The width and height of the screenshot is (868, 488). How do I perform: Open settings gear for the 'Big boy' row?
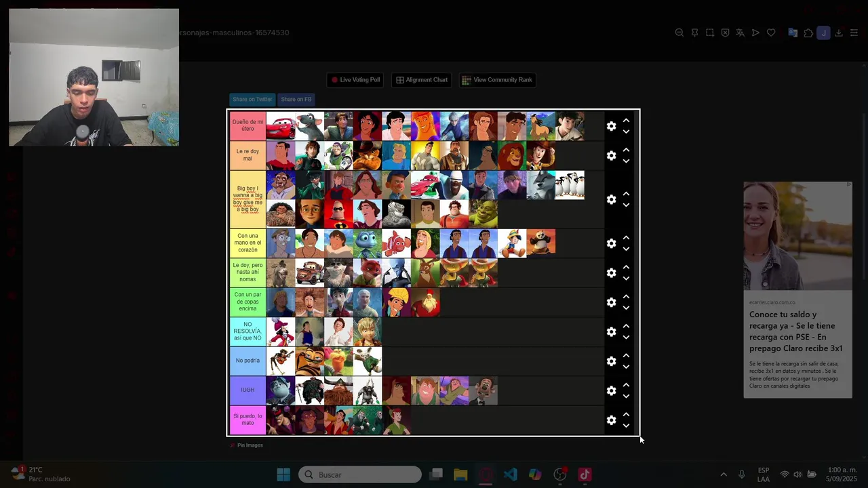(x=611, y=199)
